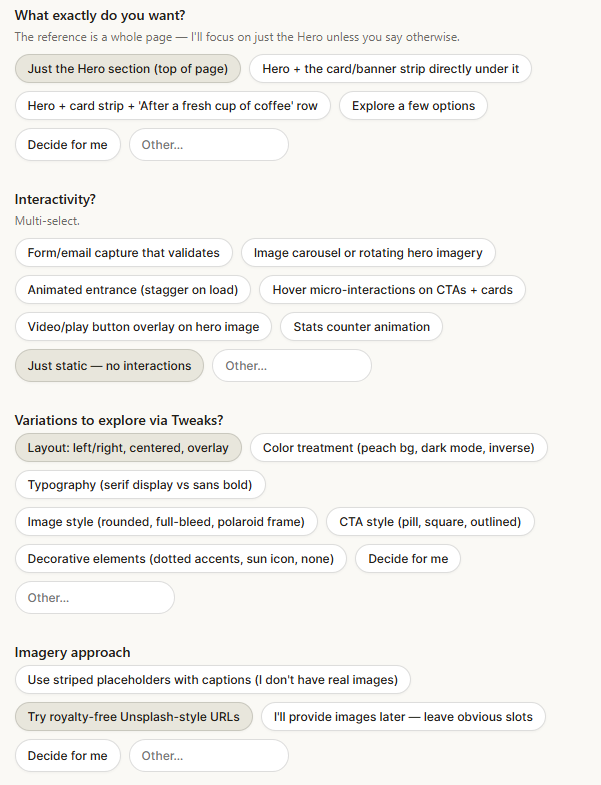Choose 'Use striped placeholders with captions'

(212, 680)
